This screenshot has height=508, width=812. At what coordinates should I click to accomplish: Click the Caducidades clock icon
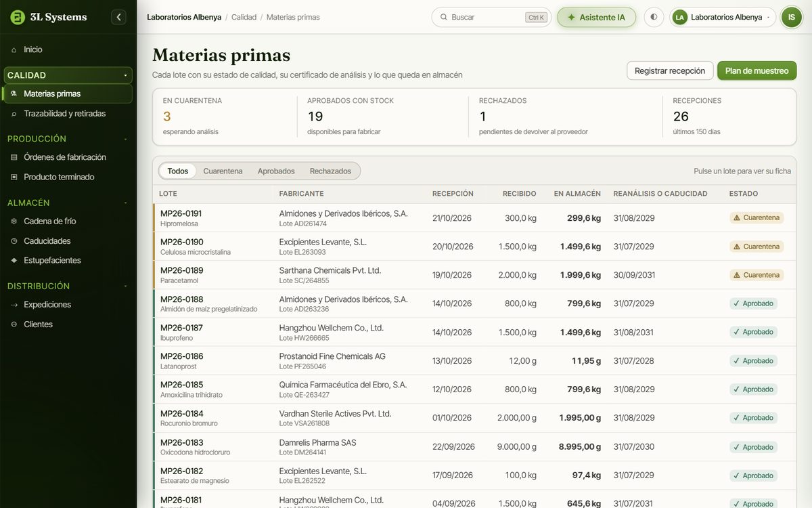click(14, 240)
